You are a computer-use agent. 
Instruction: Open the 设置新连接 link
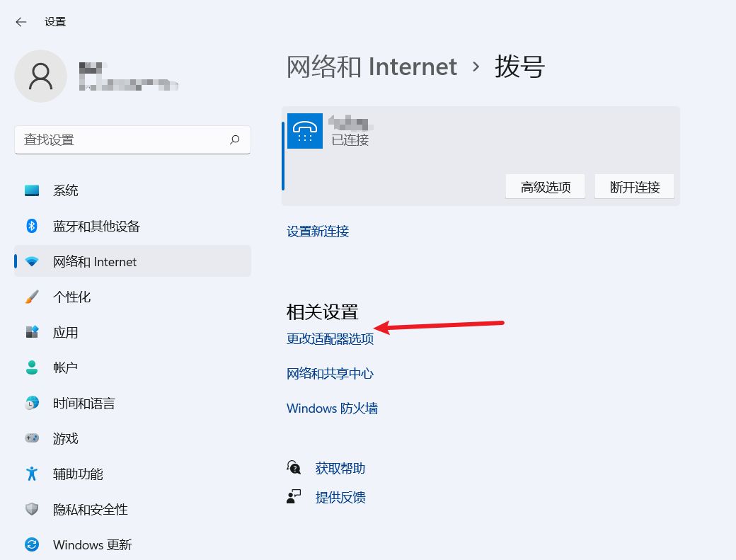point(318,231)
